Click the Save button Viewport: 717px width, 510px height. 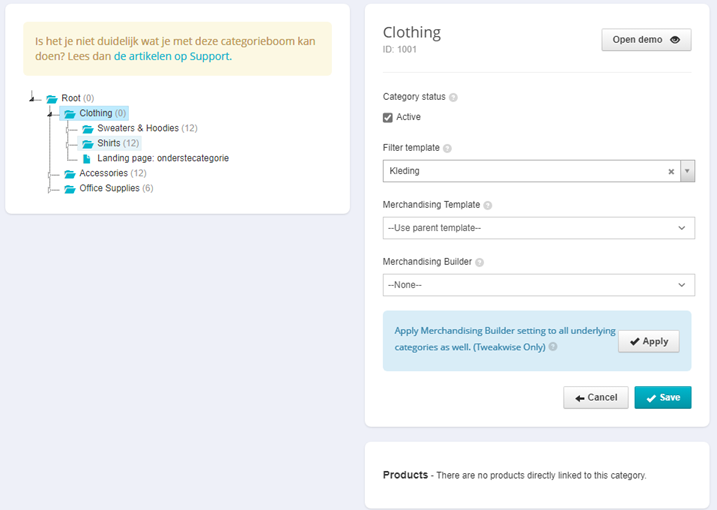click(x=663, y=397)
